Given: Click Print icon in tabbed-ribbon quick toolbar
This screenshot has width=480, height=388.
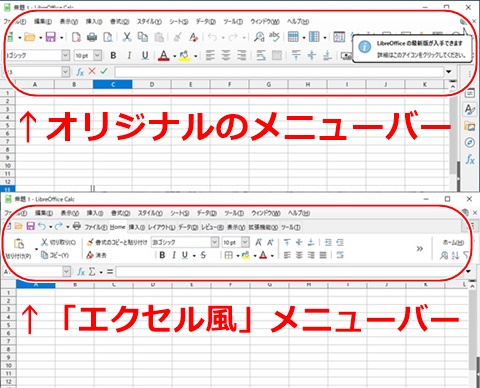Looking at the screenshot, I should (x=77, y=226).
